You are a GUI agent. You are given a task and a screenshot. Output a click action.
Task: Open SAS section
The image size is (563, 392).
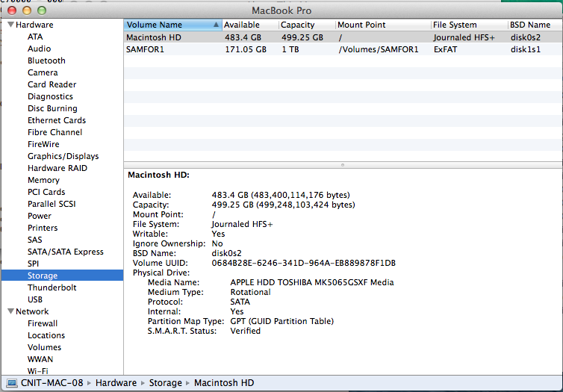click(34, 240)
